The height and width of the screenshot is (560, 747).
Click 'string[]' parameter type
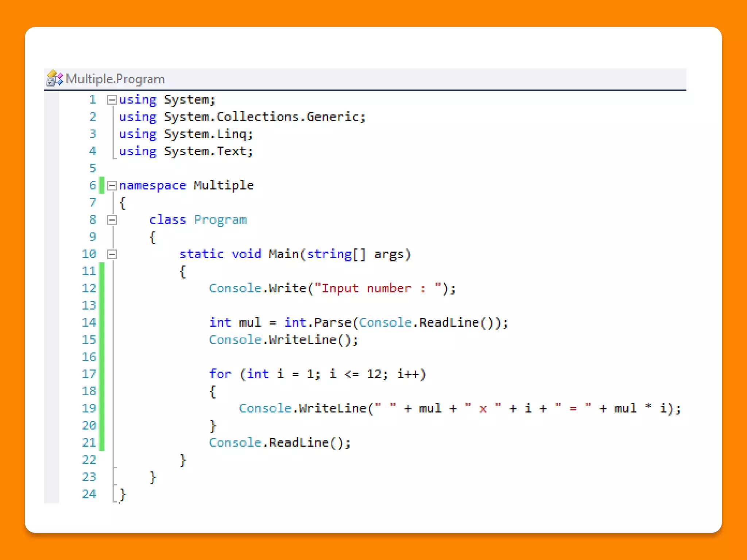tap(336, 254)
